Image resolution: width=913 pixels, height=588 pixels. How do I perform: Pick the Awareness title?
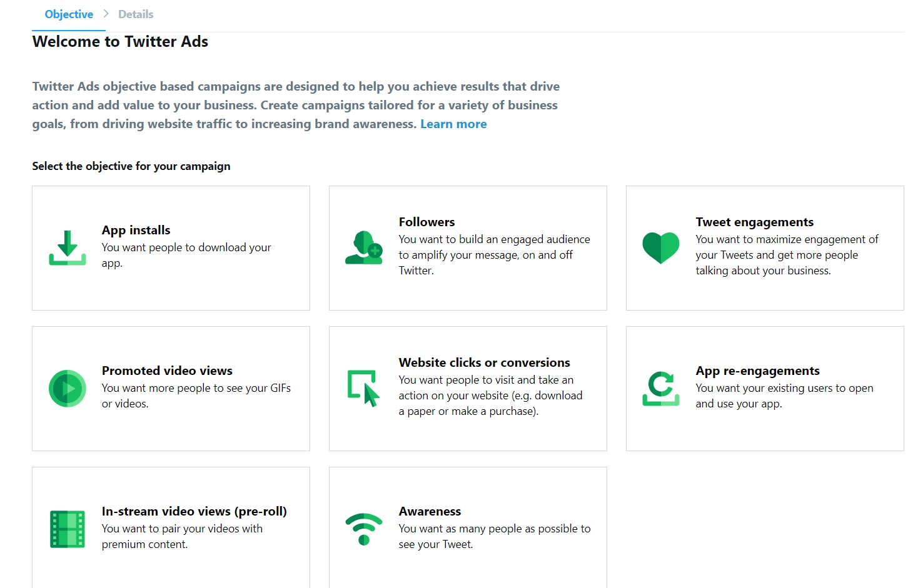coord(430,511)
